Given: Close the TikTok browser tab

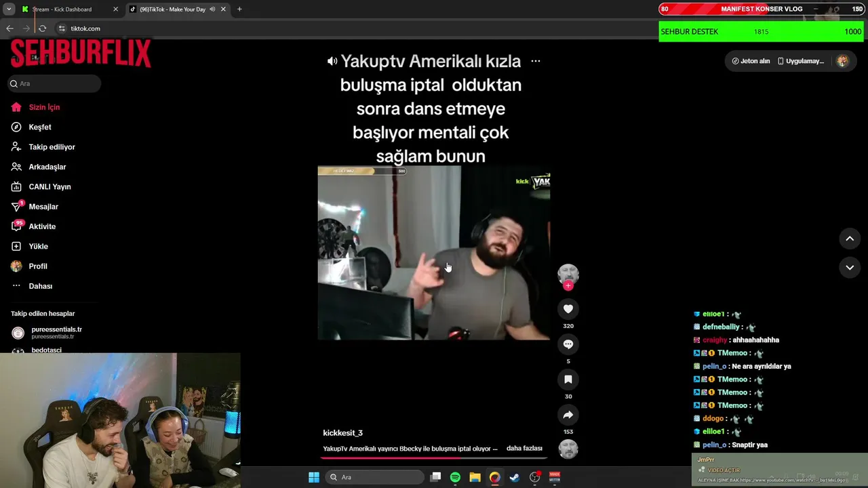Looking at the screenshot, I should click(223, 9).
